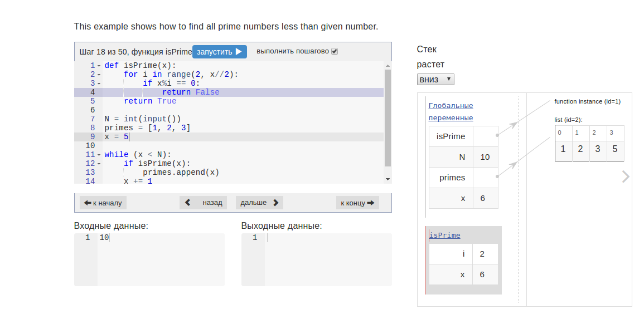Jump to end with к концу button
This screenshot has width=644, height=319.
click(357, 203)
